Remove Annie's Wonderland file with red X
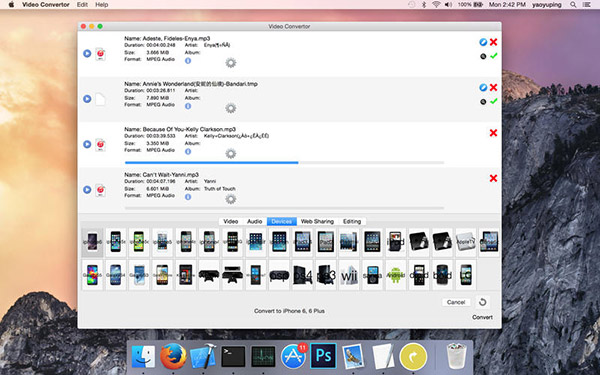 point(494,87)
